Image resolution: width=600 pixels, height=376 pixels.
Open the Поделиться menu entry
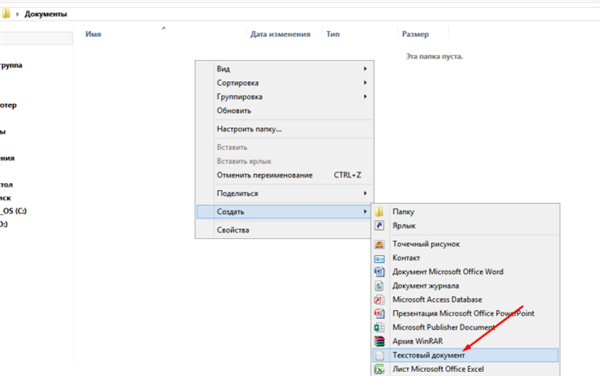(284, 193)
